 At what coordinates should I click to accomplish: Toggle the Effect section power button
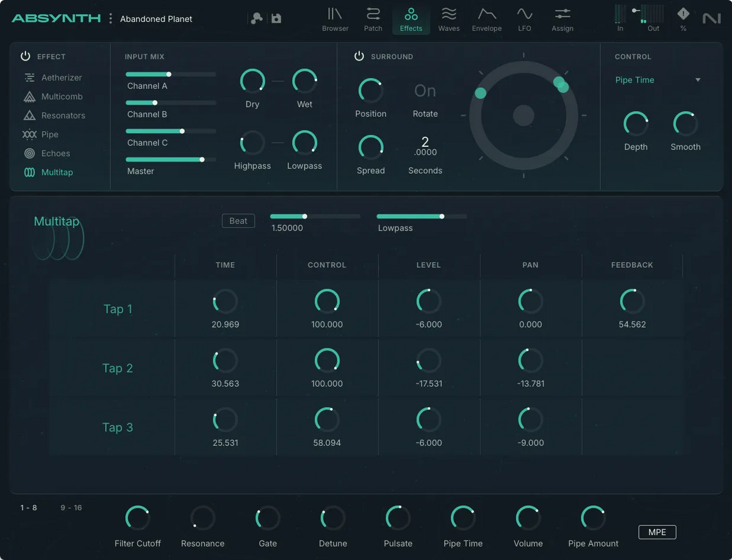[x=25, y=56]
